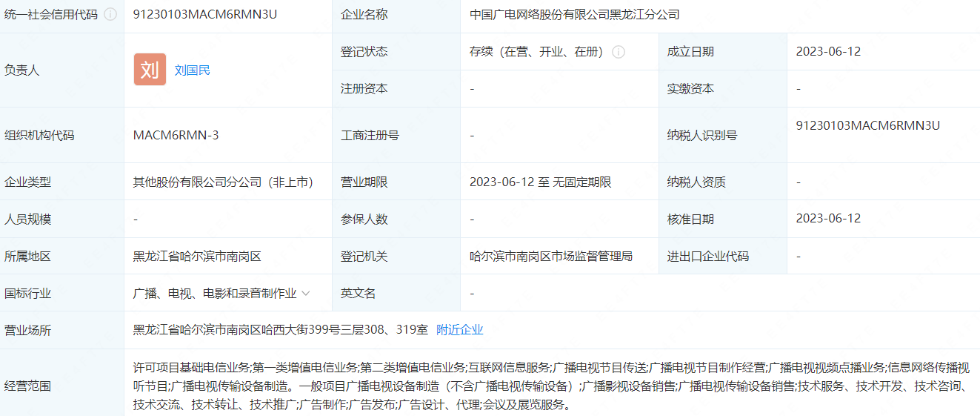Click 纳税人识别号 value 91230103MACM6RMN3U

pyautogui.click(x=868, y=125)
